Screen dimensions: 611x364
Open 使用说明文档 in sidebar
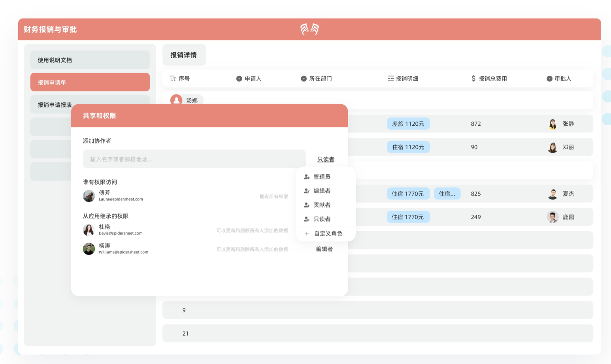click(90, 60)
